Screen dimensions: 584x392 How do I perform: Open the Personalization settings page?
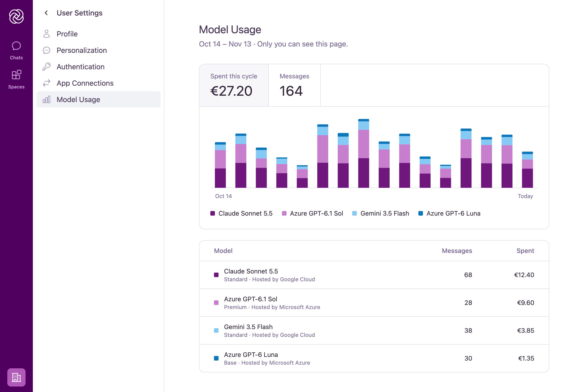(x=98, y=50)
